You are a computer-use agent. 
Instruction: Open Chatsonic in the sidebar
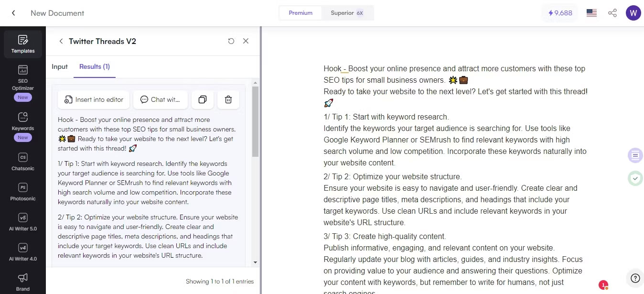tap(23, 162)
